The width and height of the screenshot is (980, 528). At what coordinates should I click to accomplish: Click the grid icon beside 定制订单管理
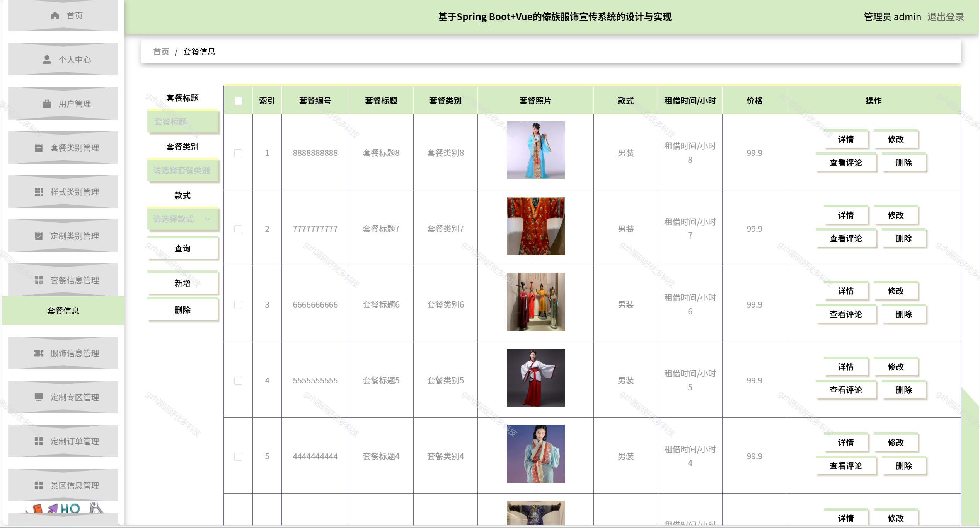tap(39, 441)
